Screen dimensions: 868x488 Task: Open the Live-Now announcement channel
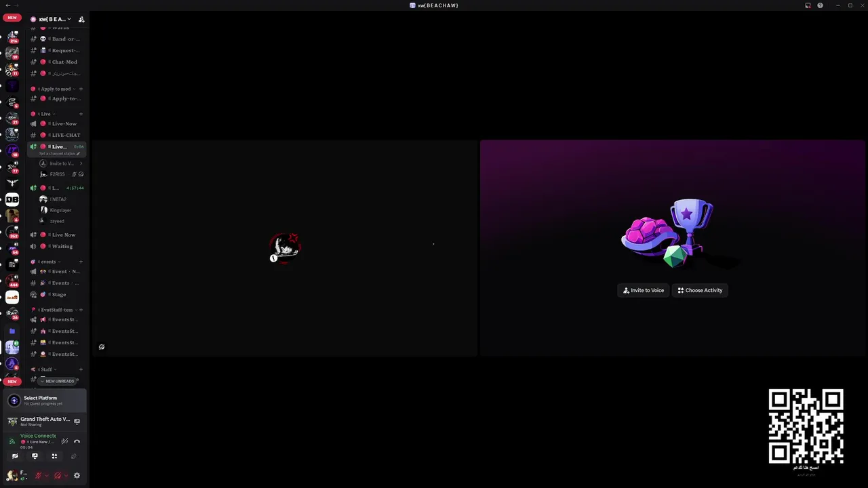(x=56, y=123)
